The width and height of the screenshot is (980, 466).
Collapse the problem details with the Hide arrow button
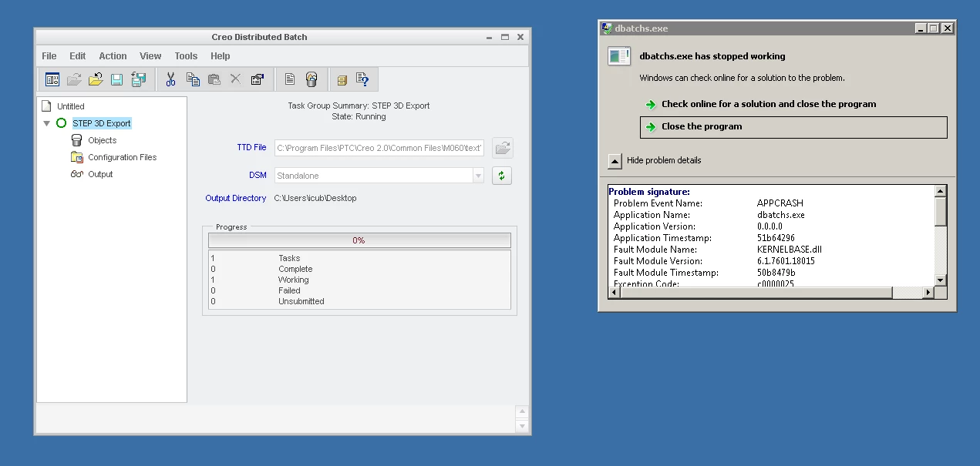[615, 161]
